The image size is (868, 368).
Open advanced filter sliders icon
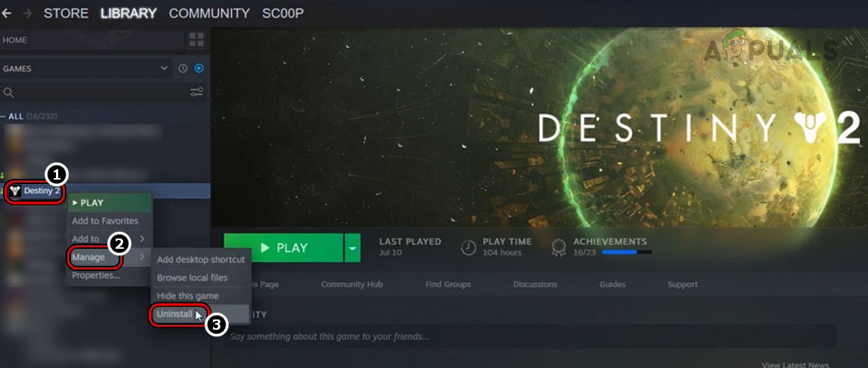coord(197,92)
